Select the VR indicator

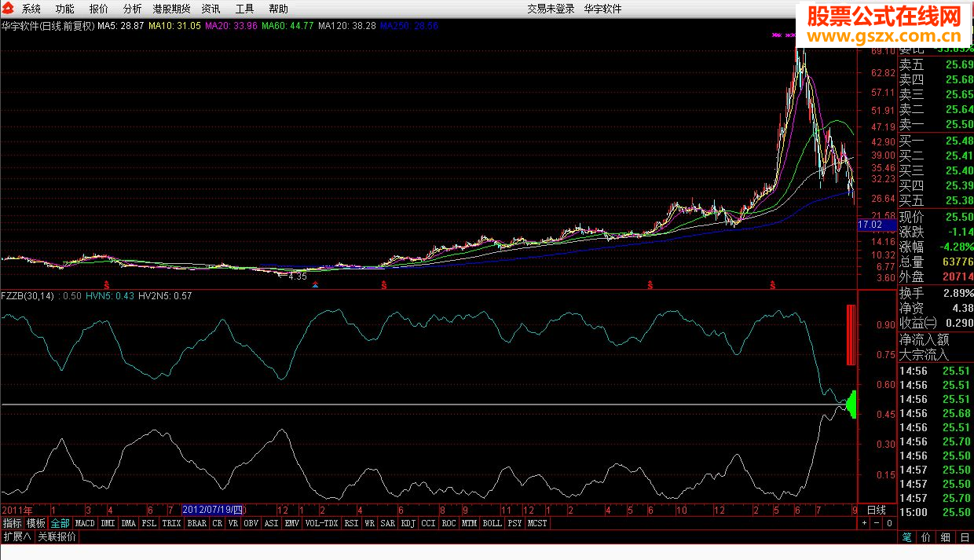point(233,523)
